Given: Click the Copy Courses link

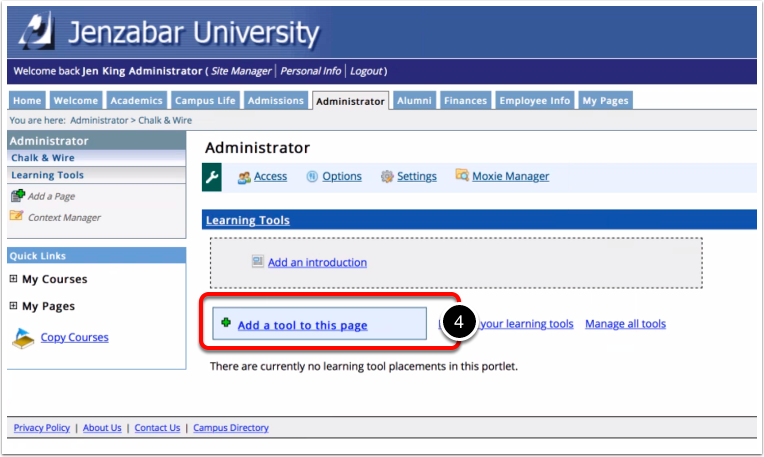Looking at the screenshot, I should (75, 337).
